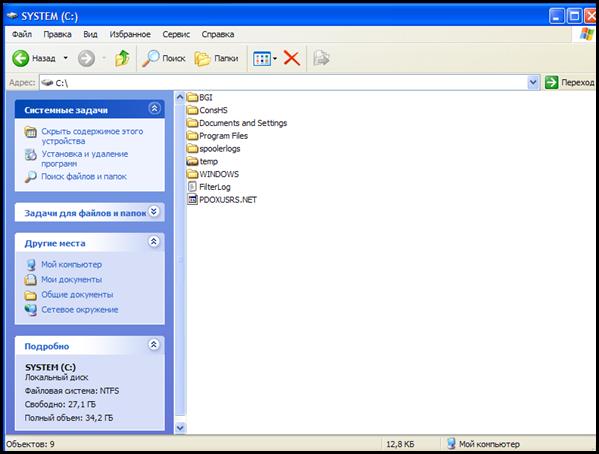Open the Избранное menu
Viewport: 599px width, 454px height.
tap(130, 34)
